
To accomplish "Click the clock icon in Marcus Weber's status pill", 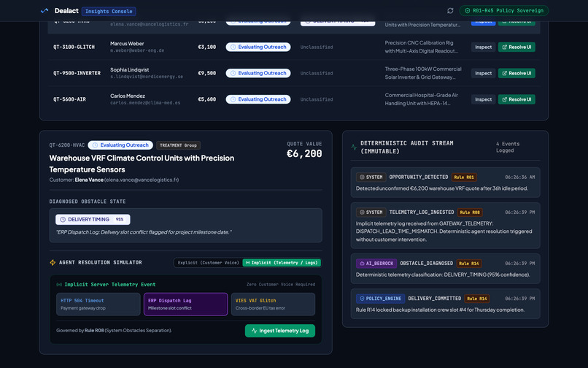I will pyautogui.click(x=233, y=47).
